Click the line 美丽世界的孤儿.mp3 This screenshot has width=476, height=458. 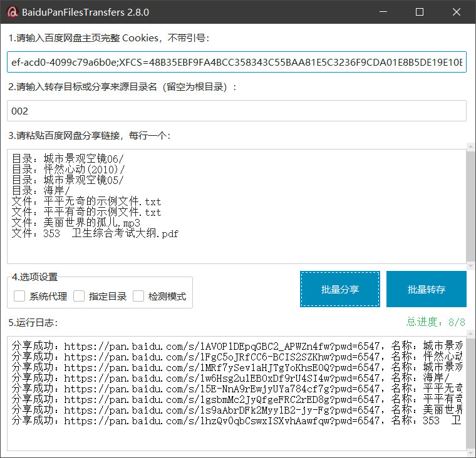coord(76,223)
